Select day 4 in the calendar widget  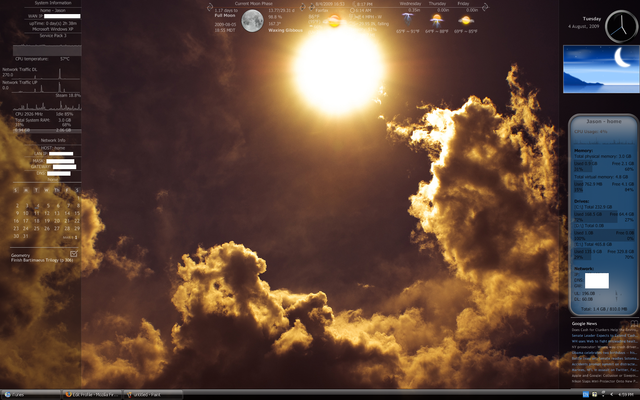point(37,206)
